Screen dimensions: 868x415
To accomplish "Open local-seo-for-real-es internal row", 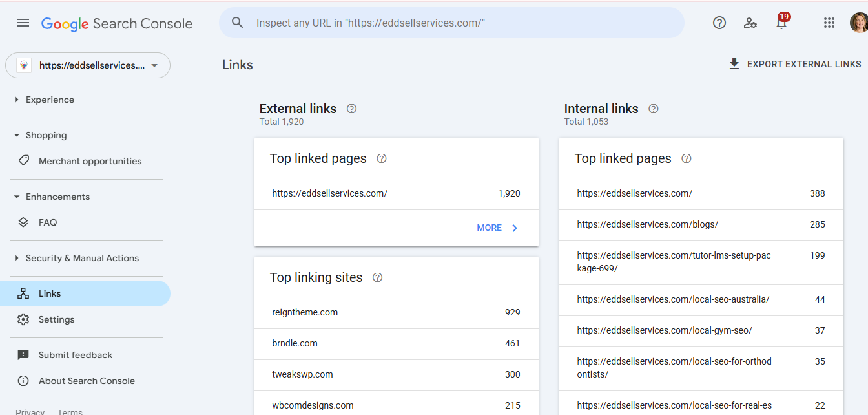I will [701, 403].
